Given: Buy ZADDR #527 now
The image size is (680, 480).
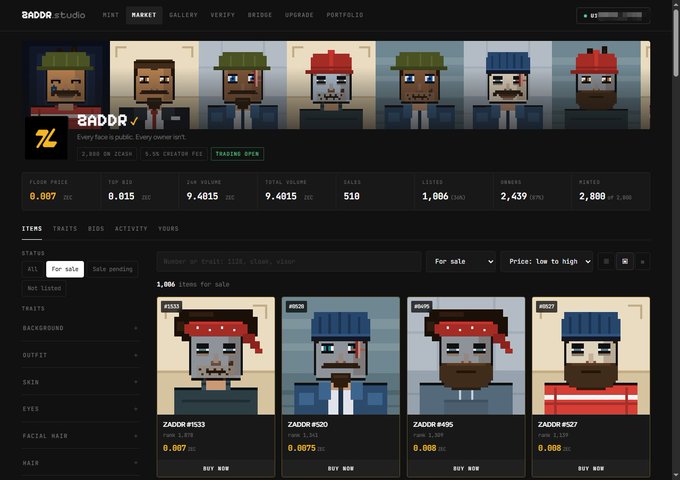Looking at the screenshot, I should click(x=591, y=468).
